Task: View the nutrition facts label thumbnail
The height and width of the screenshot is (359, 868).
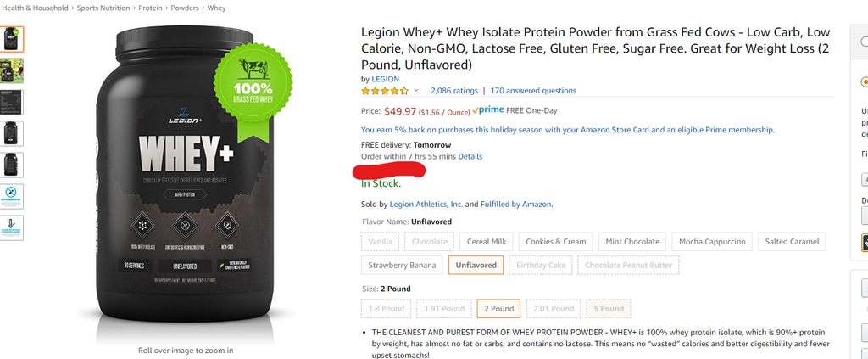Action: point(12,102)
